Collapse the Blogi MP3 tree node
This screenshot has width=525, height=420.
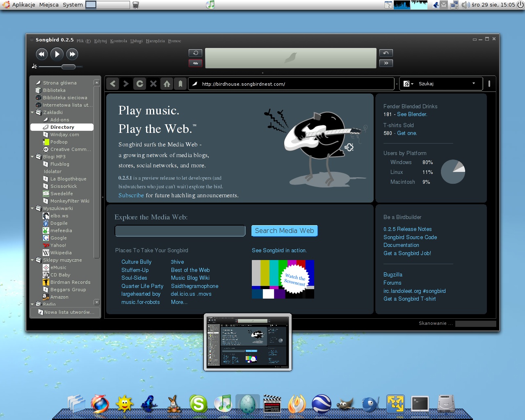(x=32, y=157)
